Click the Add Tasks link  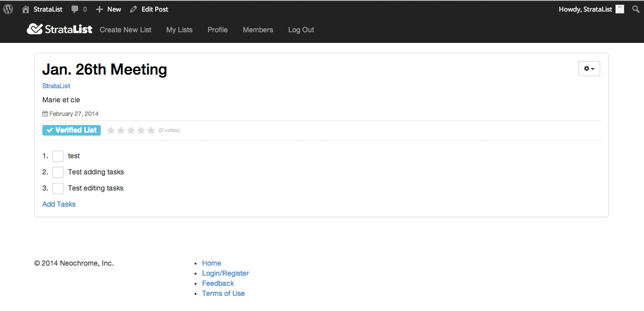click(59, 204)
